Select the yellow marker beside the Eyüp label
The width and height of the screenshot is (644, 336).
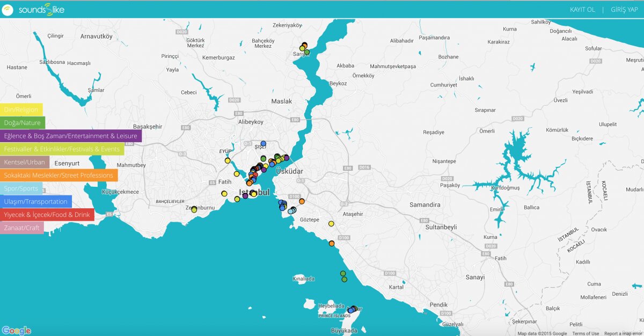(x=228, y=160)
